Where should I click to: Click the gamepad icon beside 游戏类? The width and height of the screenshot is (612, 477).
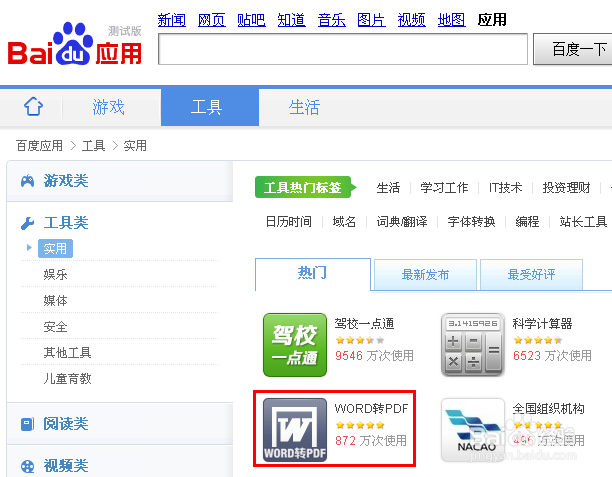[27, 181]
